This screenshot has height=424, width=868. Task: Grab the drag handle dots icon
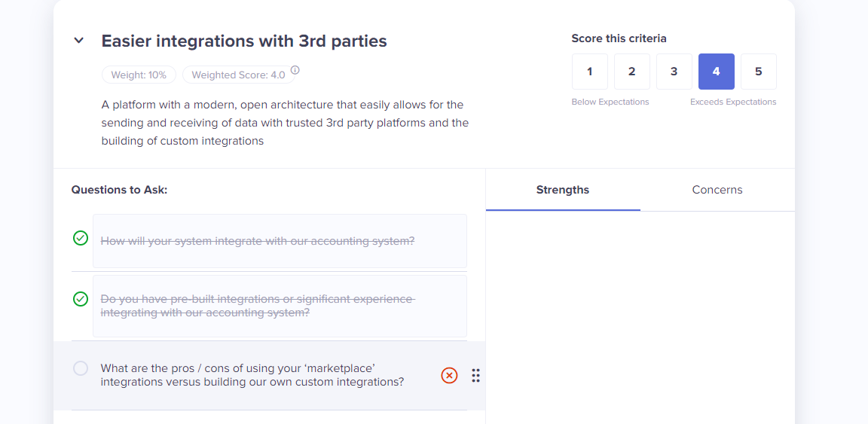pyautogui.click(x=475, y=375)
